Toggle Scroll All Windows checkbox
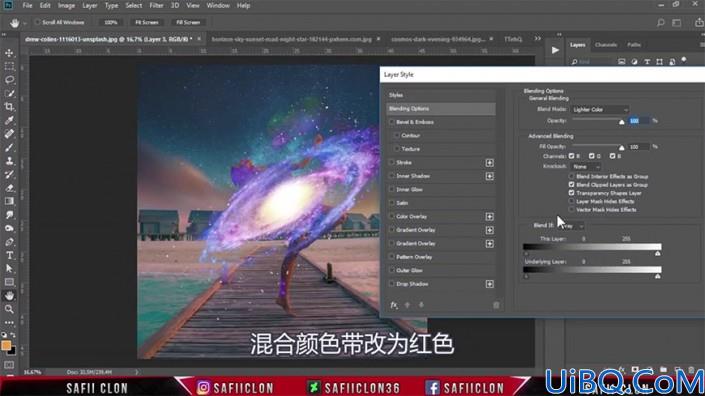Screen dimensions: 705x396 [37, 22]
